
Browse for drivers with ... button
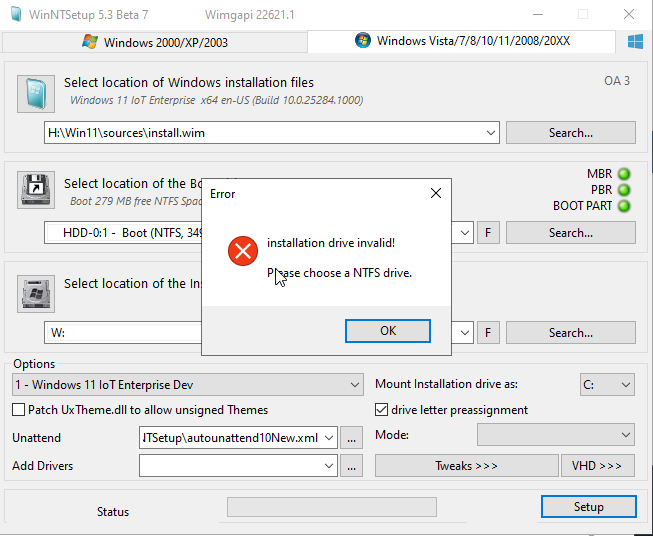(351, 466)
